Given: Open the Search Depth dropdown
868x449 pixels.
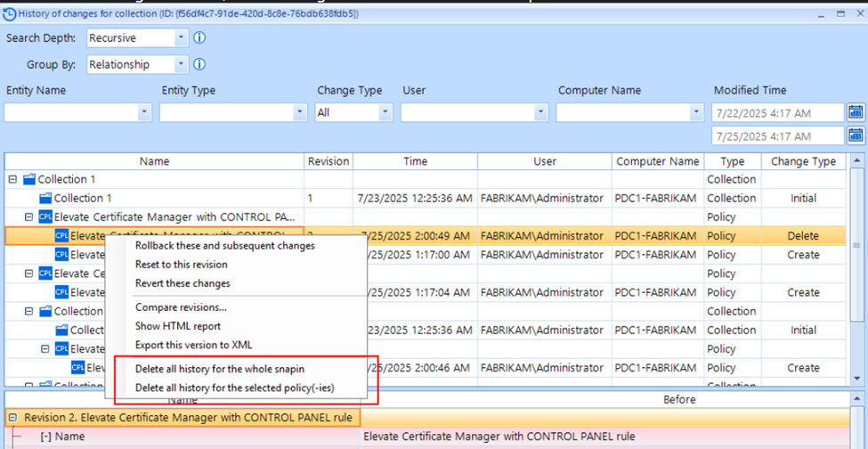Looking at the screenshot, I should pos(181,38).
